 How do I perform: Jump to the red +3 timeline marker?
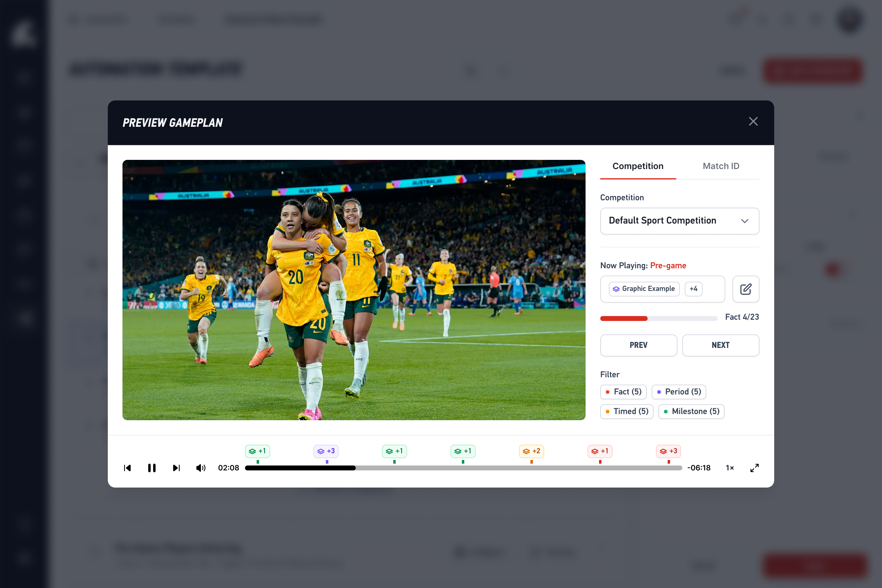(669, 451)
